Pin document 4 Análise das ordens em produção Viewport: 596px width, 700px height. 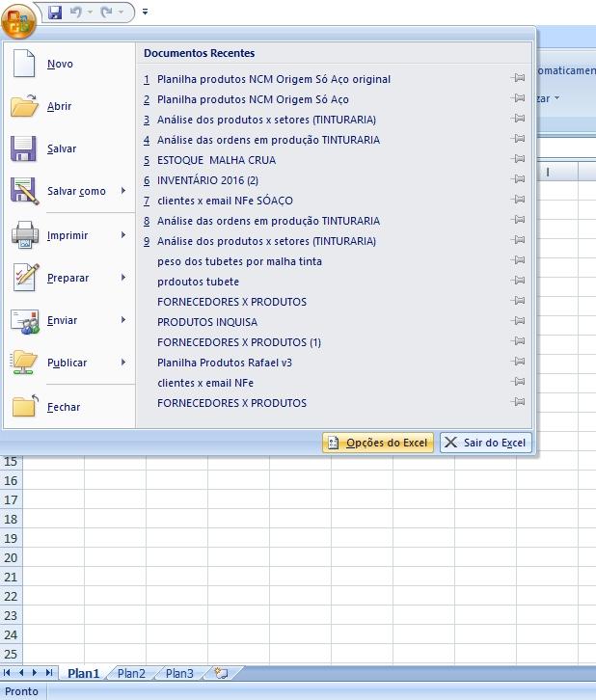[518, 139]
